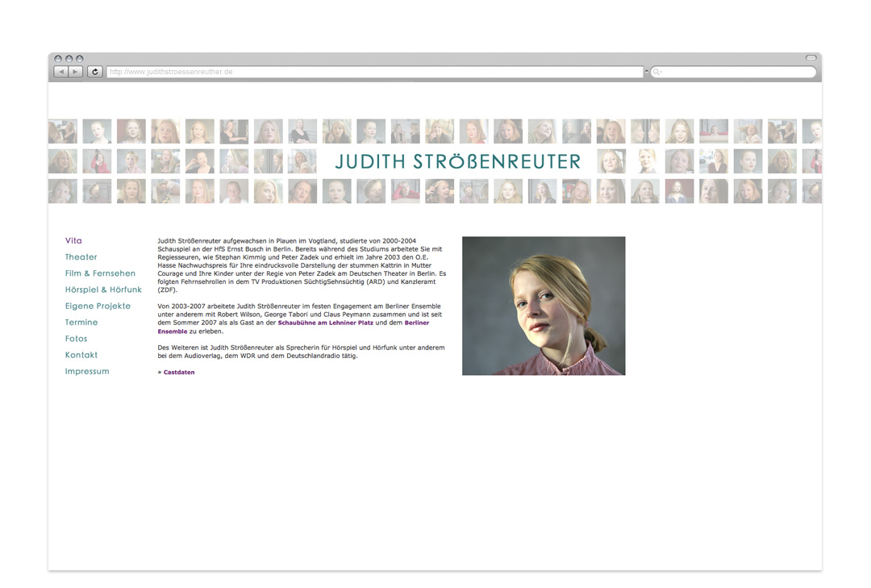This screenshot has height=588, width=871.
Task: Go to the Theater section
Action: (x=81, y=257)
